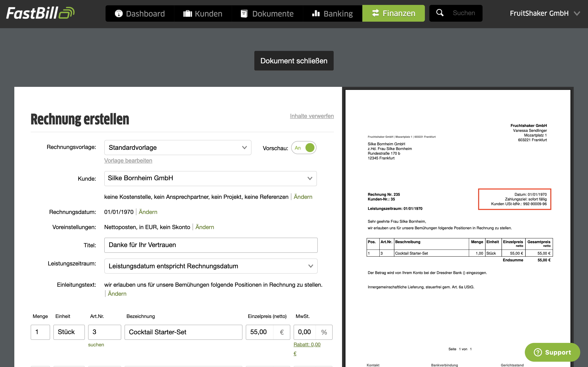The width and height of the screenshot is (588, 367).
Task: Click into the Titel input field
Action: pyautogui.click(x=211, y=245)
